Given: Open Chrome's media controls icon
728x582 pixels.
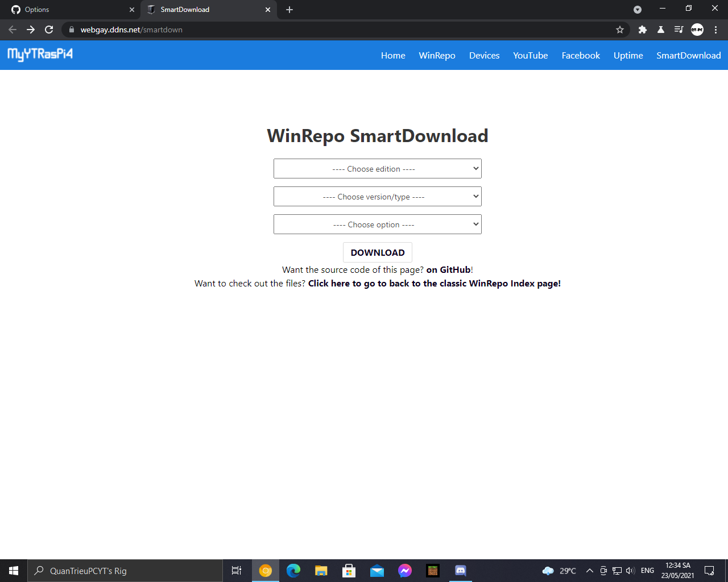Looking at the screenshot, I should click(679, 30).
